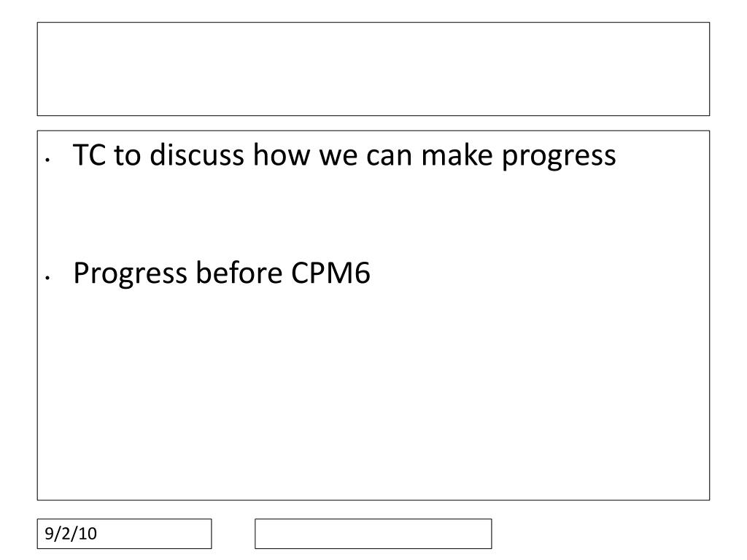Click the word 'make' in first bullet
This screenshot has width=747, height=560.
tap(457, 155)
